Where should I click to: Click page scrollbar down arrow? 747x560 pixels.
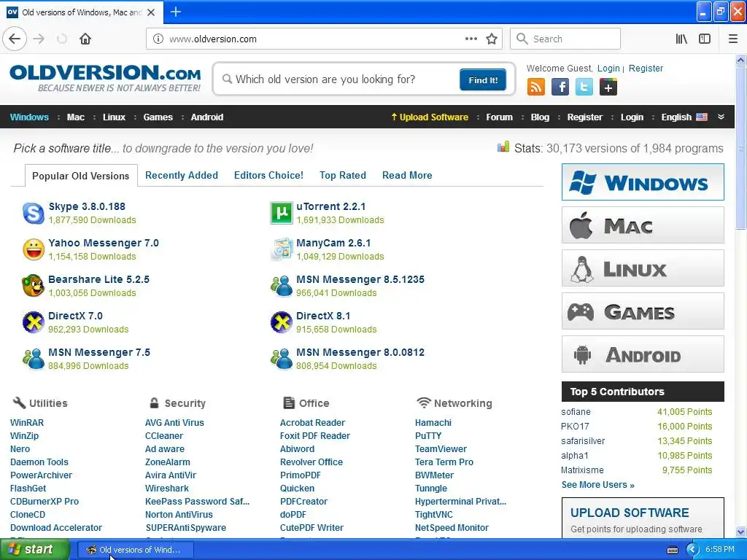[x=741, y=532]
